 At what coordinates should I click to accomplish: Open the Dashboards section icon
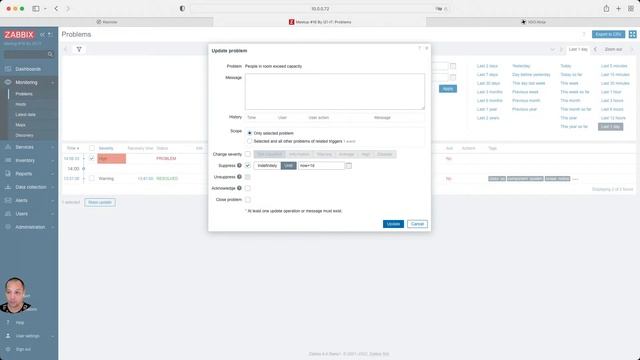pyautogui.click(x=8, y=69)
